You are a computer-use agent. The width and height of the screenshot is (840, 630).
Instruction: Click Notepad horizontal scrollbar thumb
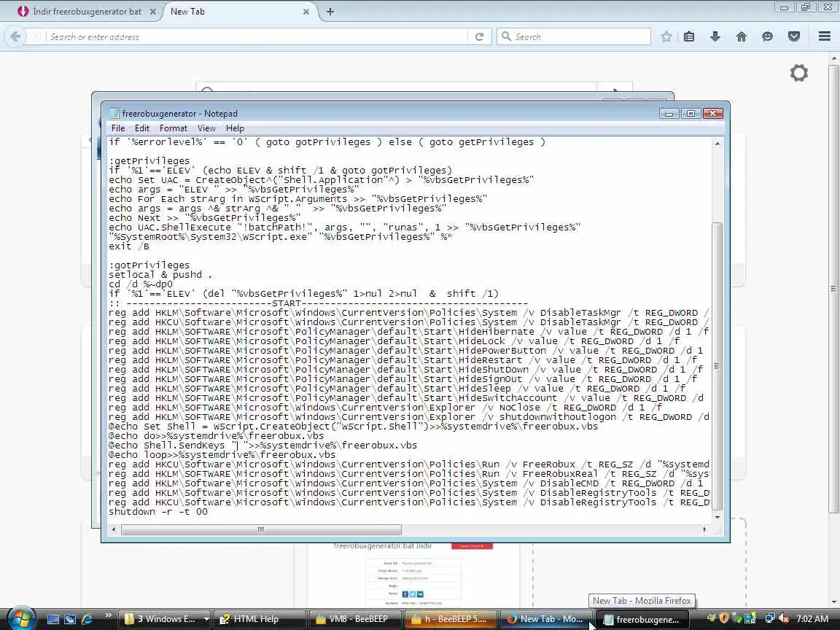(x=261, y=529)
